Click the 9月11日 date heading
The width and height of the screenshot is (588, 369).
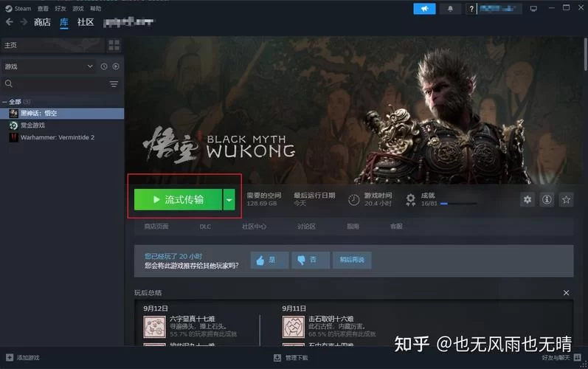[294, 308]
